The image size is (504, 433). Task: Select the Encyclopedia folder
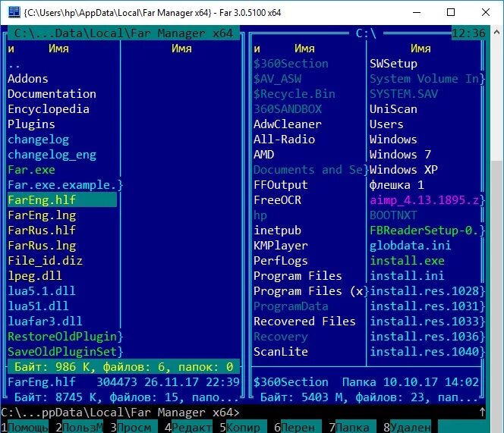click(49, 109)
